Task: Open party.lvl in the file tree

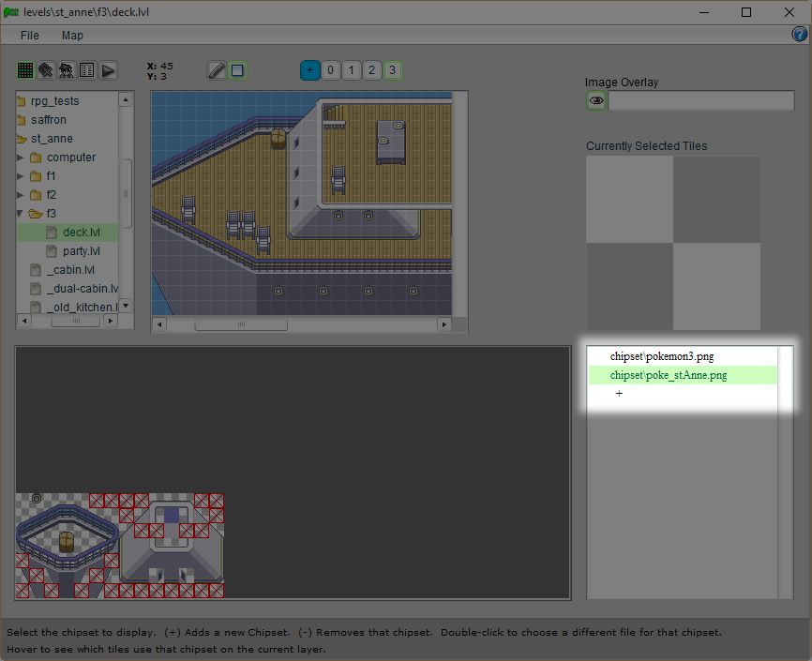Action: [x=81, y=251]
